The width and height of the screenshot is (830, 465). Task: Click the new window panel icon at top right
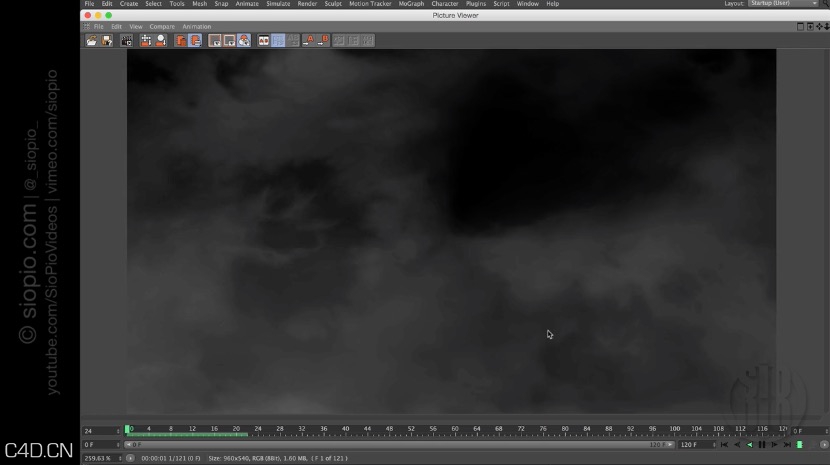tap(810, 26)
